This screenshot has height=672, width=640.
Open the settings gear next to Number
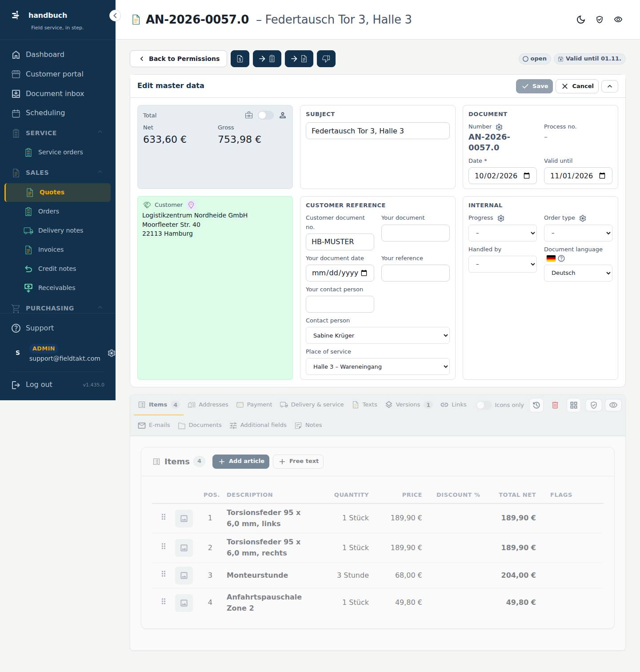tap(499, 127)
